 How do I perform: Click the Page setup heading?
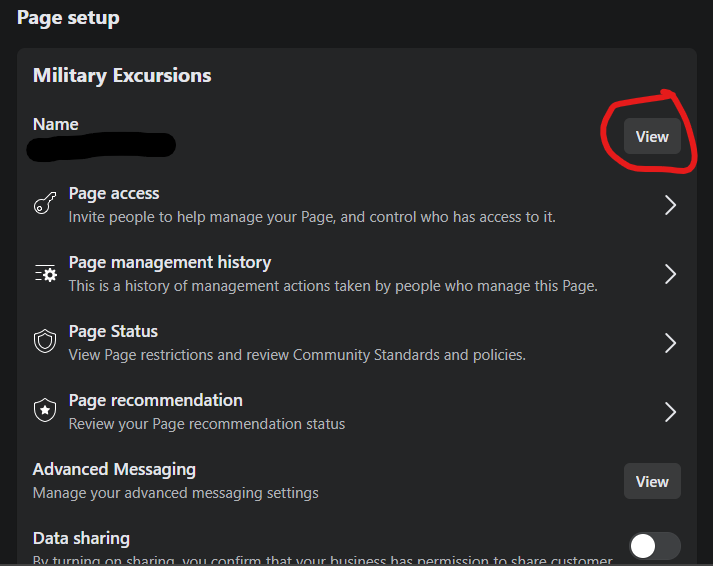tap(68, 17)
